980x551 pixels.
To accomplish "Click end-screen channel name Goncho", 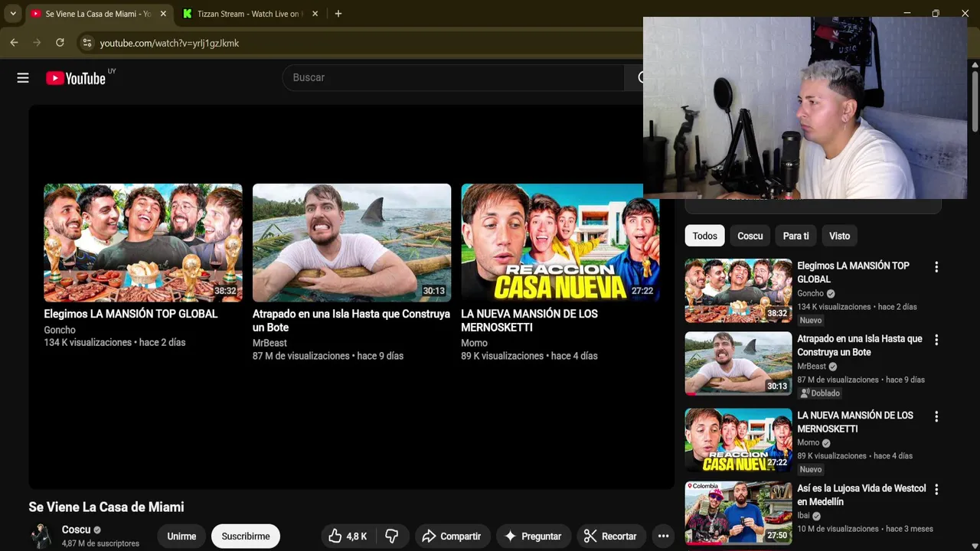I will coord(60,330).
